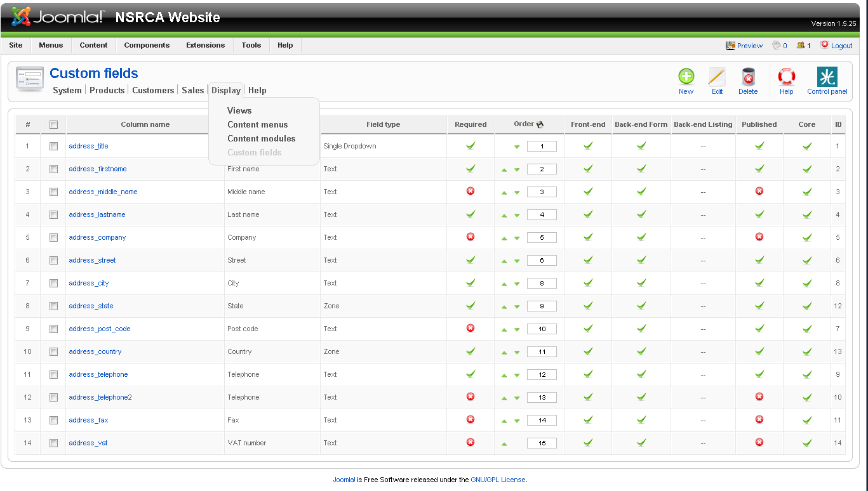Move address_firstname up with the up arrow

(x=504, y=170)
